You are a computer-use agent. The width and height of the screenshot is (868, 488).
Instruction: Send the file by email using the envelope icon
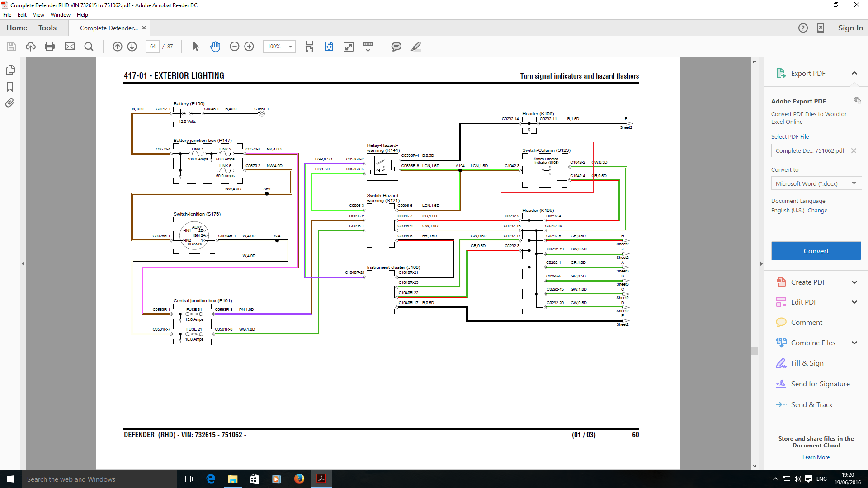coord(70,47)
